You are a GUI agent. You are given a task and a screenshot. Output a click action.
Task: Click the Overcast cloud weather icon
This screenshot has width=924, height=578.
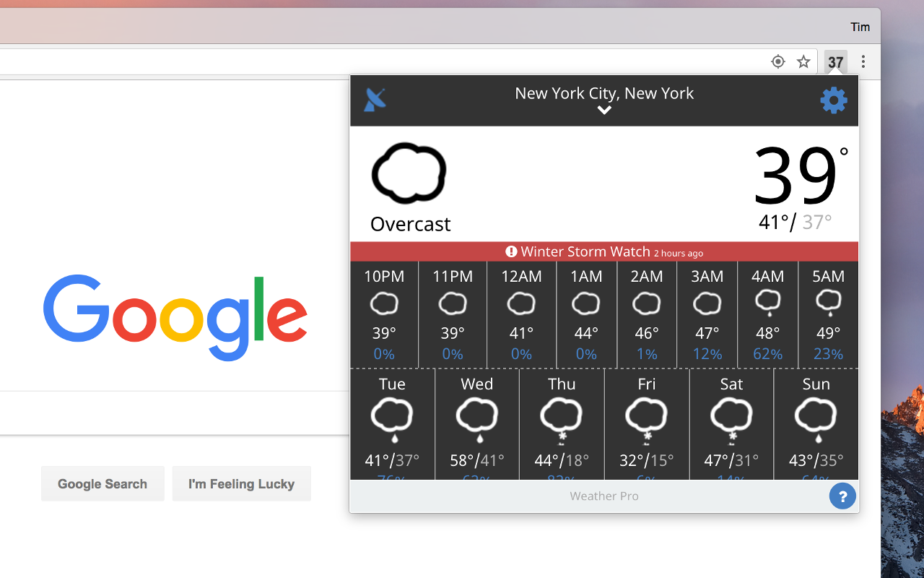tap(409, 173)
